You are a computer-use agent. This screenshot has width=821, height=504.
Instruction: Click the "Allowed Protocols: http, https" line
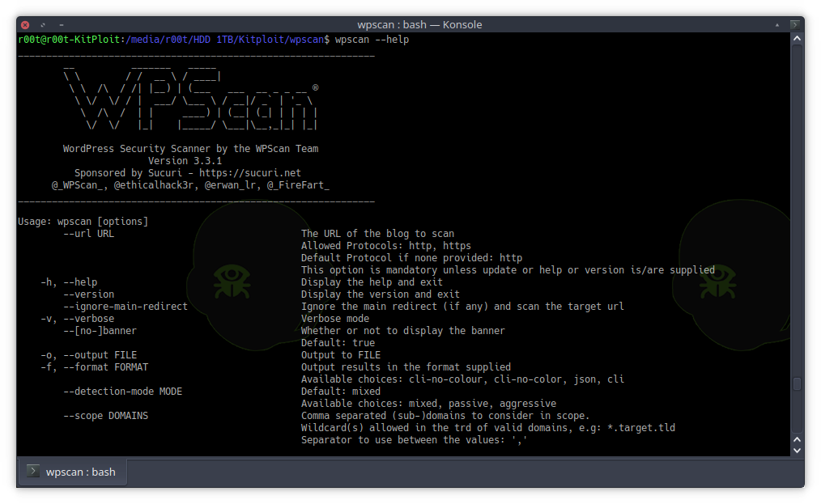point(386,245)
